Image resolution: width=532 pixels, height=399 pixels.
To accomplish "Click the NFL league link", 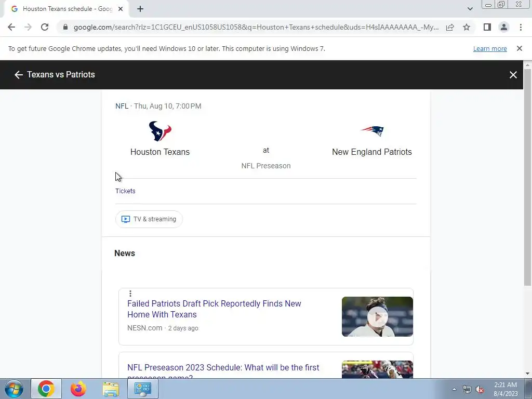I will coord(122,106).
